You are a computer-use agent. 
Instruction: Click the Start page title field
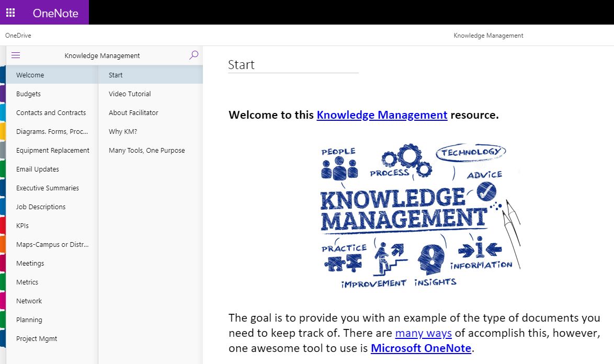(x=293, y=64)
